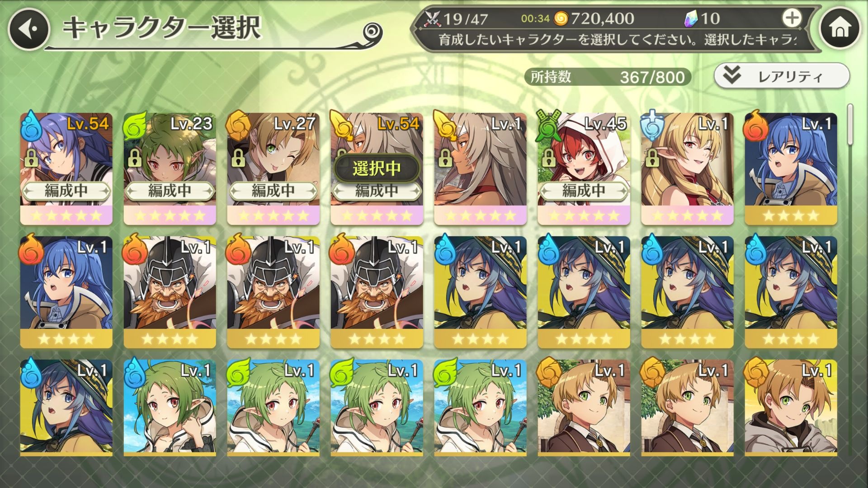Image resolution: width=868 pixels, height=488 pixels.
Task: Toggle lock on Lv.23 green-haired character
Action: click(134, 158)
